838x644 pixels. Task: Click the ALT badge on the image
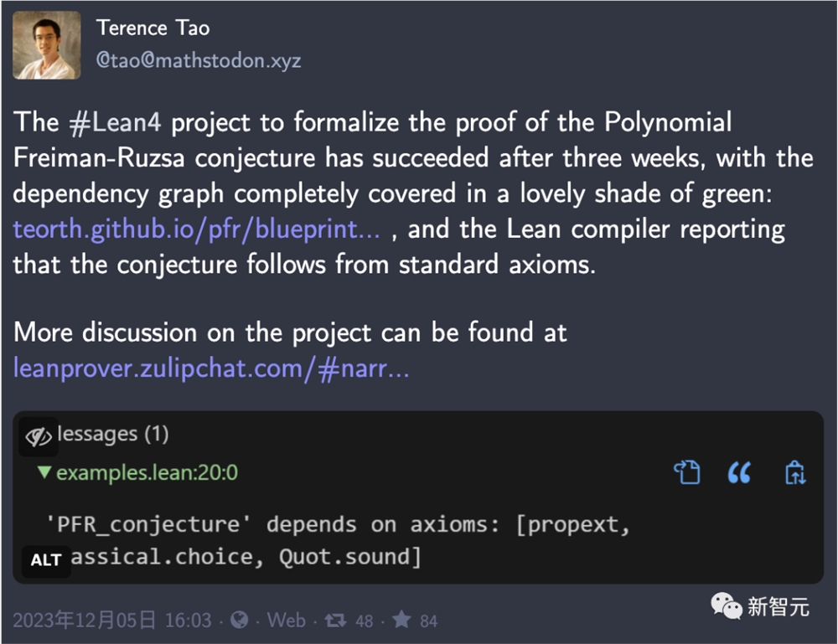pyautogui.click(x=46, y=560)
